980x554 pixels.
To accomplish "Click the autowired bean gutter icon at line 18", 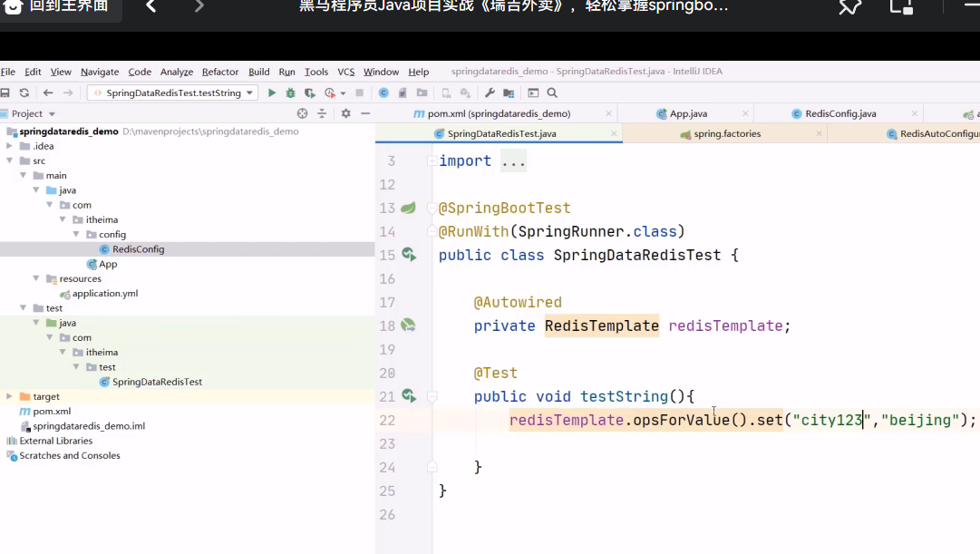I will (x=408, y=326).
